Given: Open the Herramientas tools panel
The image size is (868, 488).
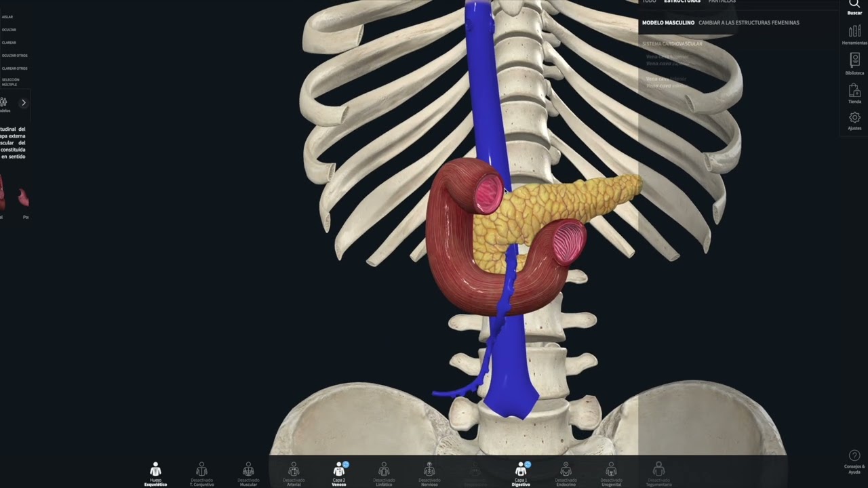Looking at the screenshot, I should [x=854, y=35].
